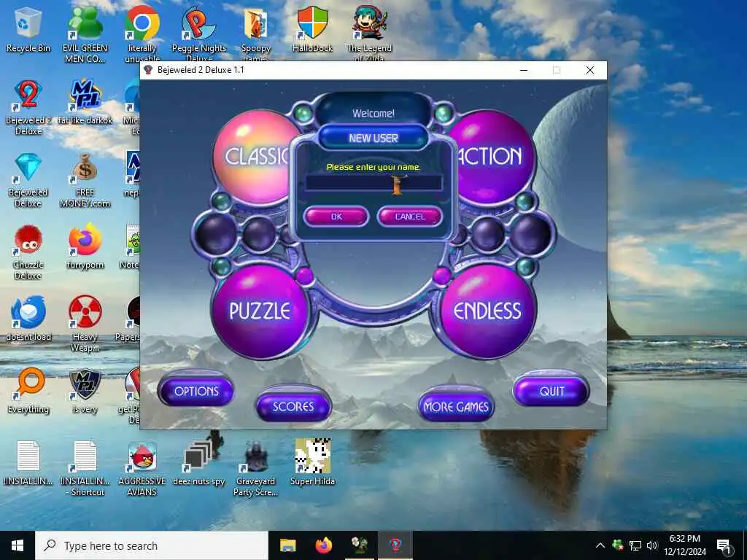Select the Graveyard Party Screensaver icon

256,468
